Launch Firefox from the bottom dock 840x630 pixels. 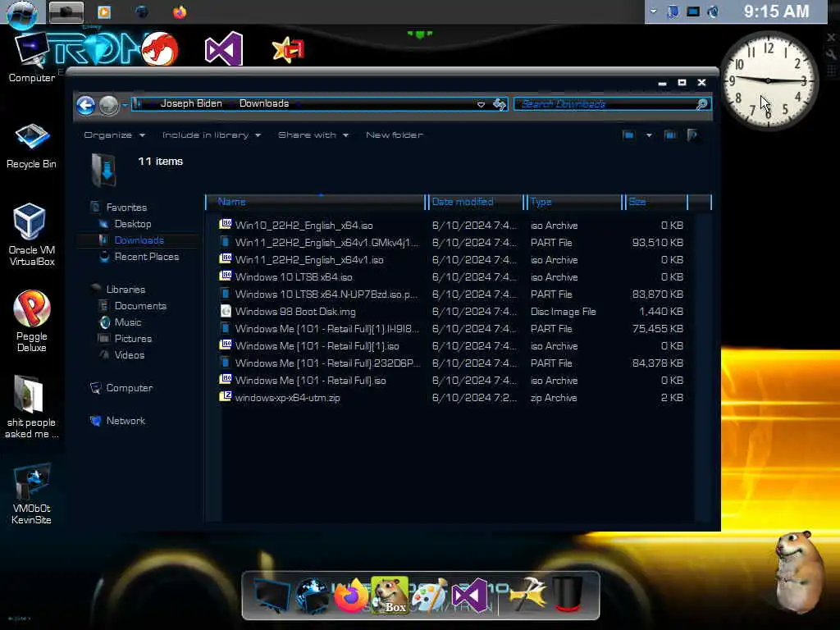(x=351, y=596)
